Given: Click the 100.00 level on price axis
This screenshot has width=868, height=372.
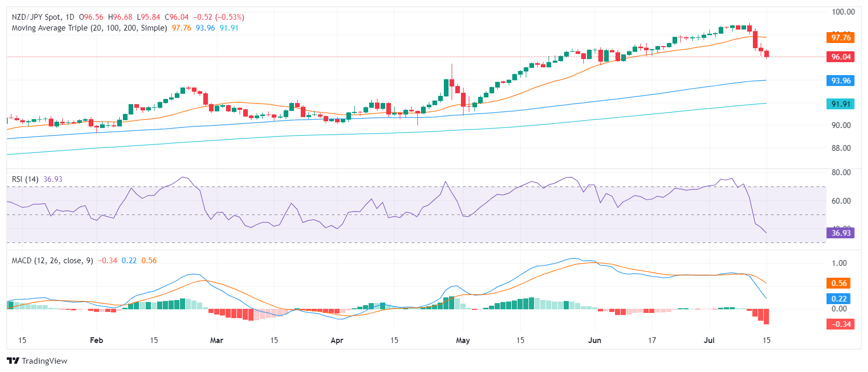Looking at the screenshot, I should [x=843, y=12].
